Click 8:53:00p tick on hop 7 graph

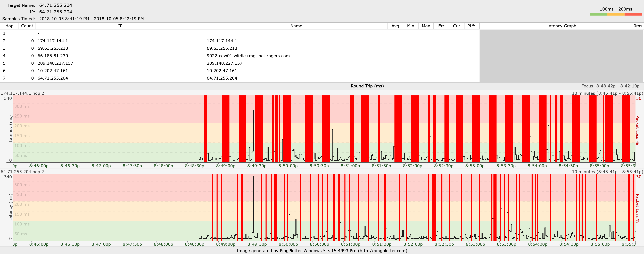click(x=475, y=244)
